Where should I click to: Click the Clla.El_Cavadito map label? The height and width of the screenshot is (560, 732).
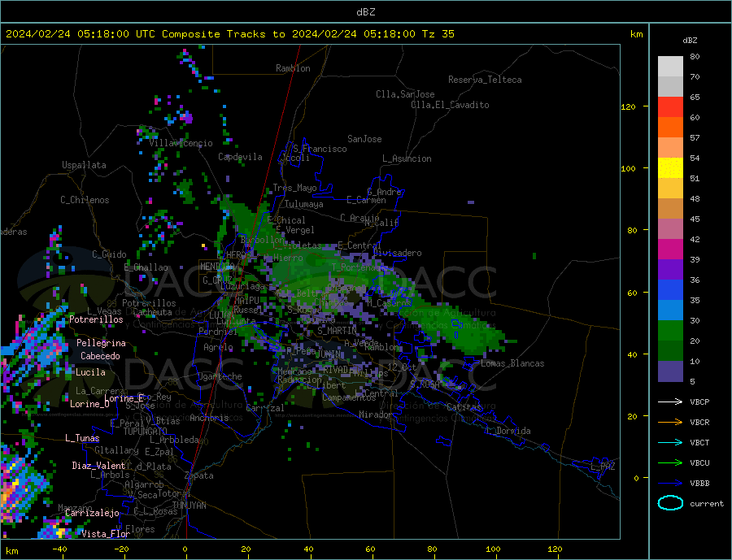tap(450, 105)
